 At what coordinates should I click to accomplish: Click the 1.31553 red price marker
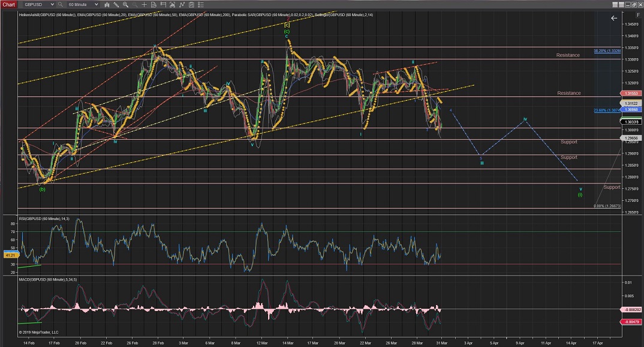pyautogui.click(x=631, y=93)
